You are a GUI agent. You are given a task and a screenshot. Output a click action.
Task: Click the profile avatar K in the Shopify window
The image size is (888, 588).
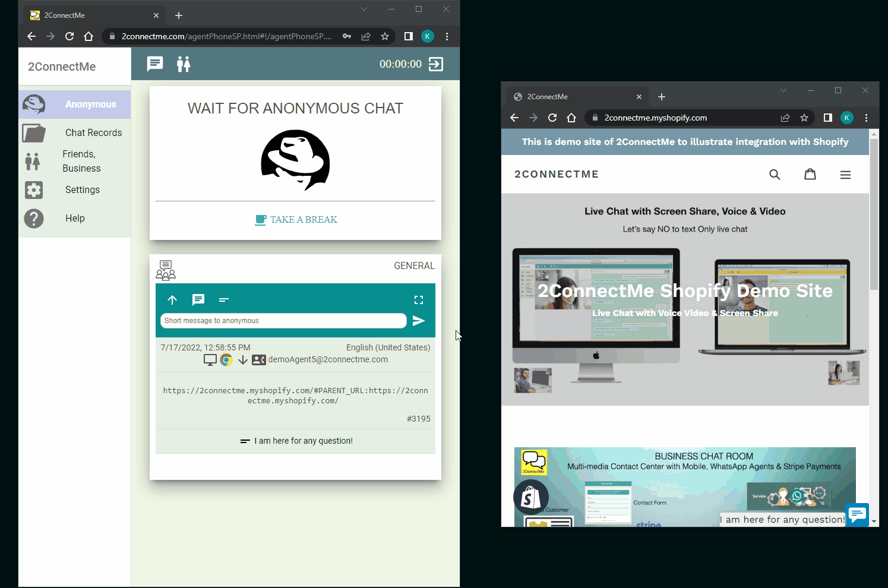(847, 118)
